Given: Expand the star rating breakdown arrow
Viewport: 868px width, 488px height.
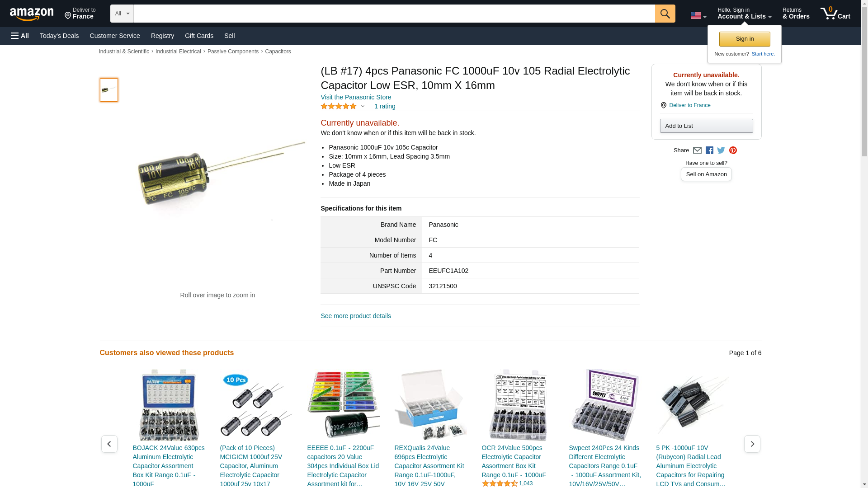Looking at the screenshot, I should pyautogui.click(x=363, y=107).
